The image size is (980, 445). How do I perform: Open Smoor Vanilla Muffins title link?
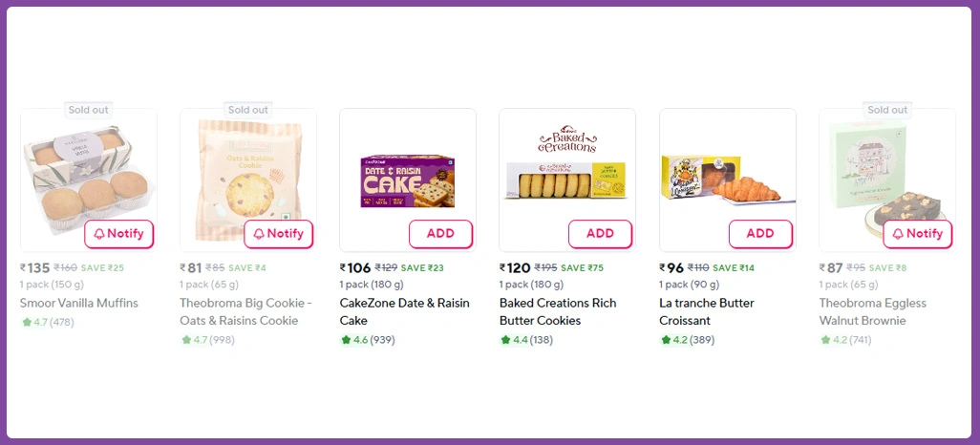pos(79,303)
